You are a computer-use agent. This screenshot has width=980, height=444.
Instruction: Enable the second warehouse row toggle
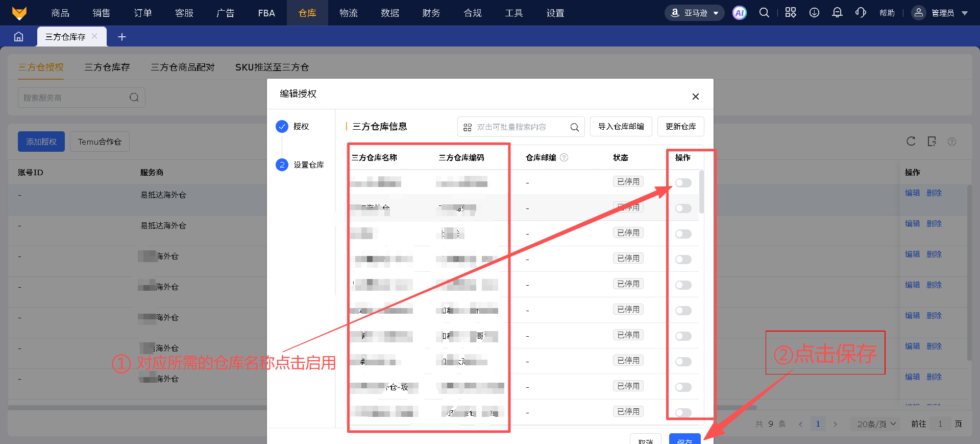coord(683,208)
